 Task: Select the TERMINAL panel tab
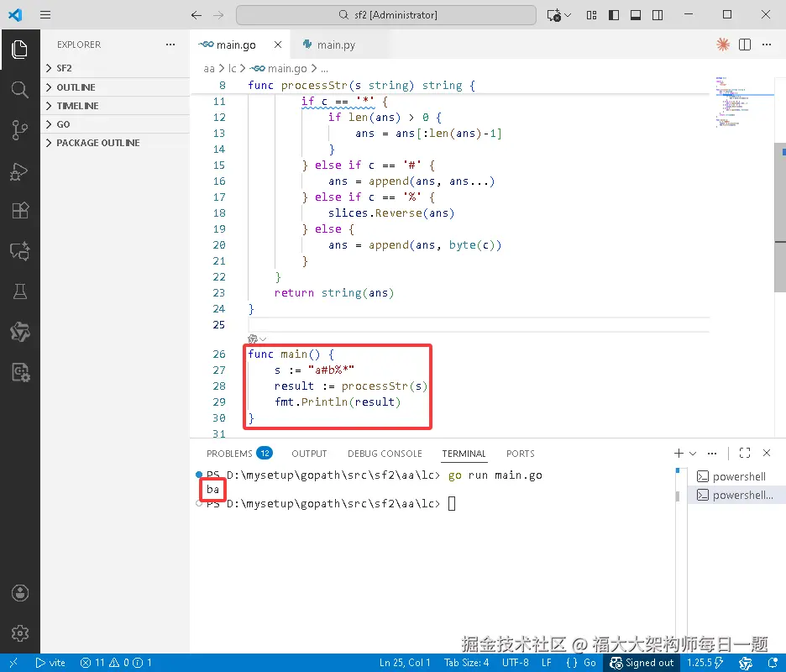click(x=464, y=454)
